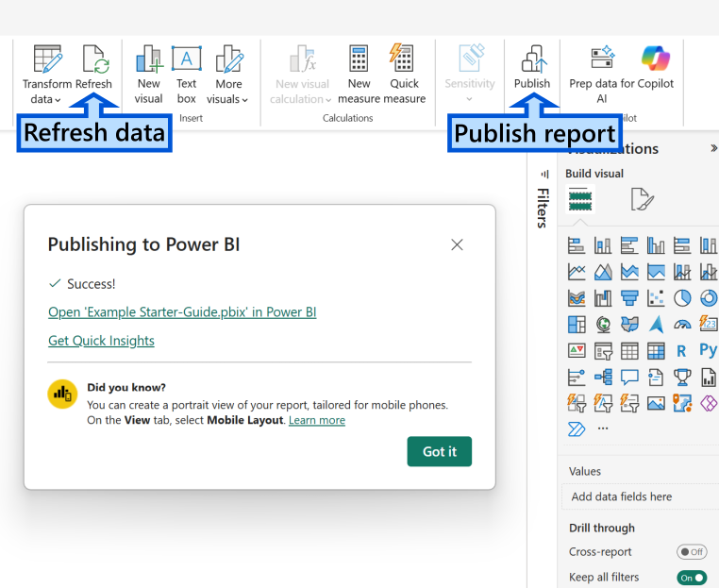
Task: Select the Pie chart visual
Action: click(x=682, y=298)
